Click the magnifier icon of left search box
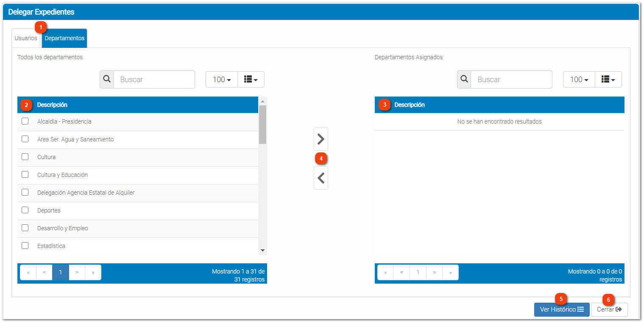644x323 pixels. tap(107, 79)
